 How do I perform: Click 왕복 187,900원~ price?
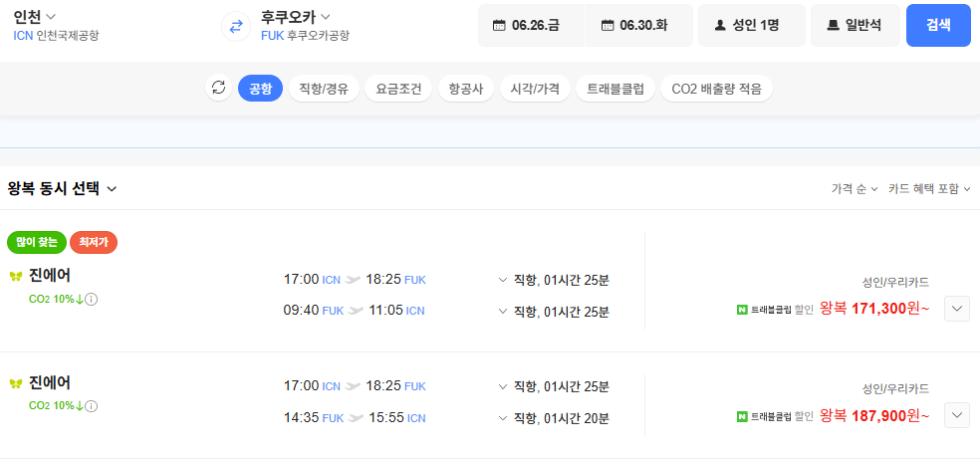point(874,415)
